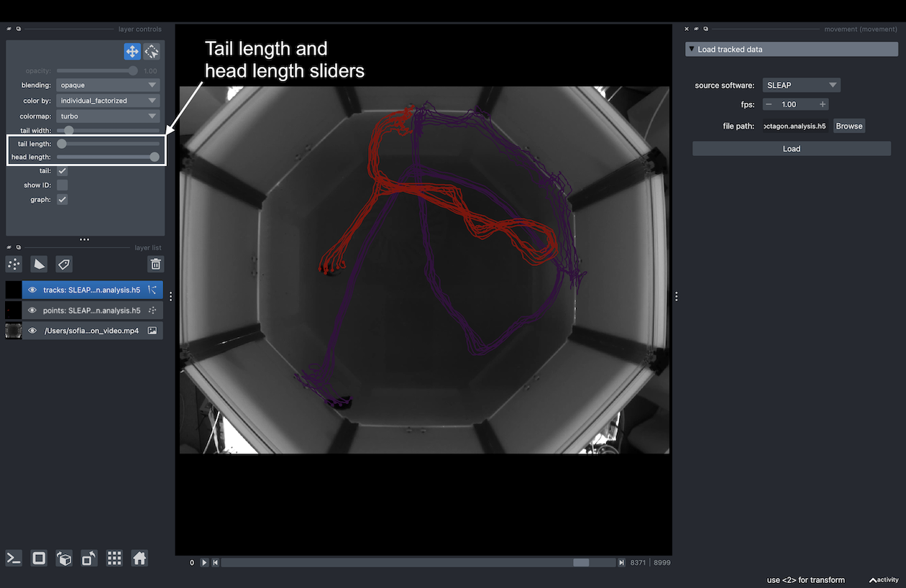Select the video mp4 layer
Image resolution: width=906 pixels, height=588 pixels.
(91, 331)
